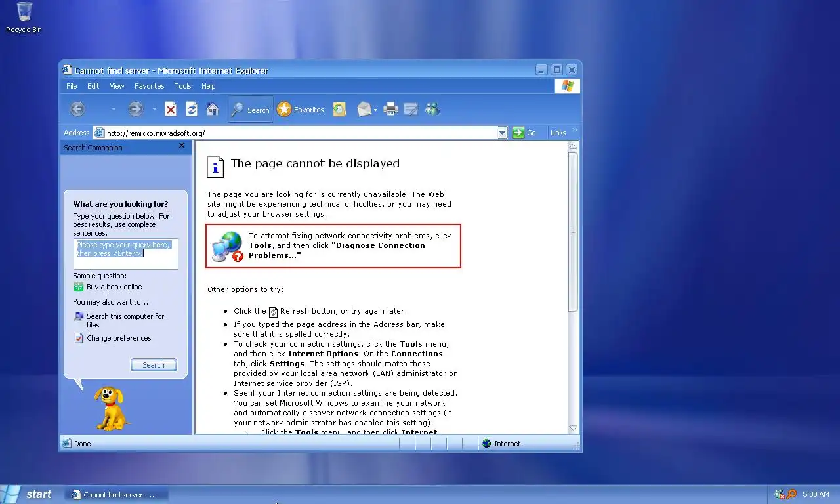Image resolution: width=840 pixels, height=504 pixels.
Task: Click the network globe diagnose icon
Action: 228,246
